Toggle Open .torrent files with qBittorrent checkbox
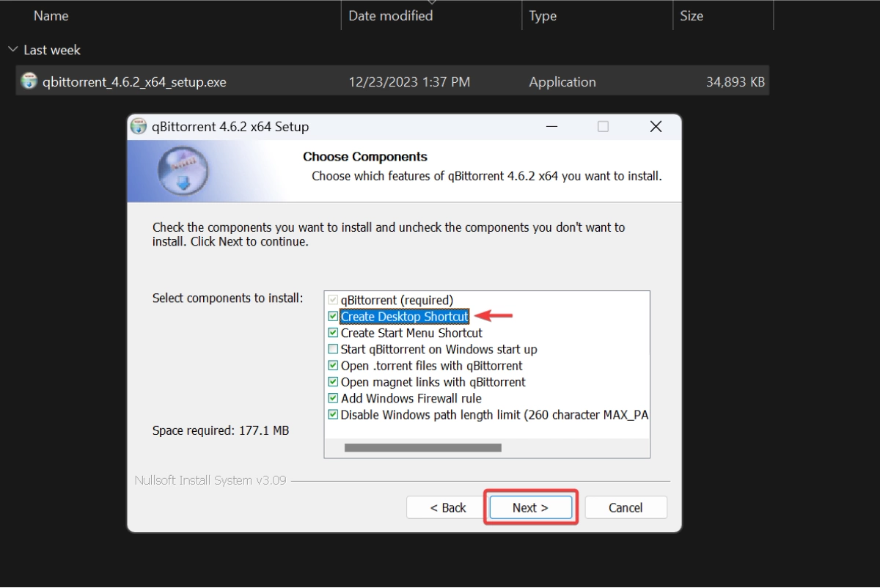 click(334, 365)
